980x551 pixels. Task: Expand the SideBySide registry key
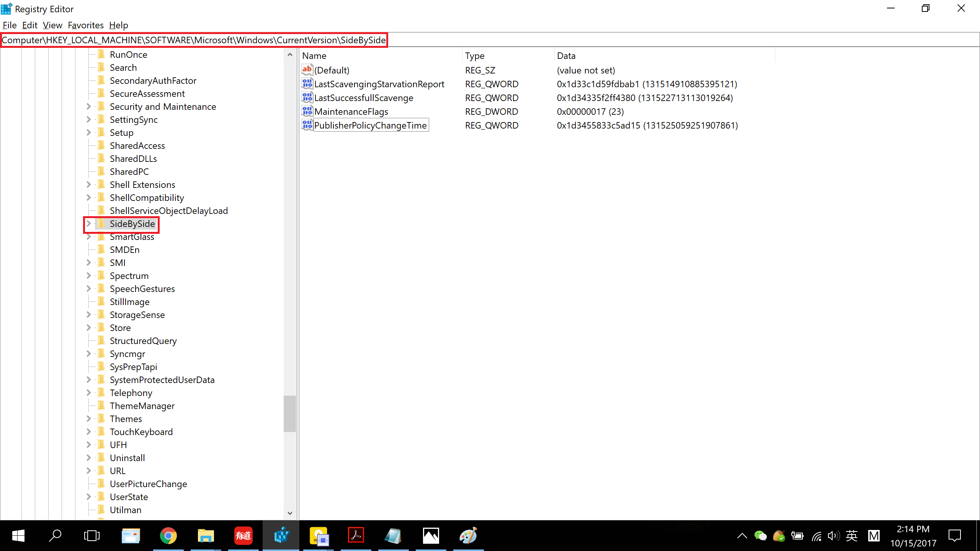pos(88,224)
